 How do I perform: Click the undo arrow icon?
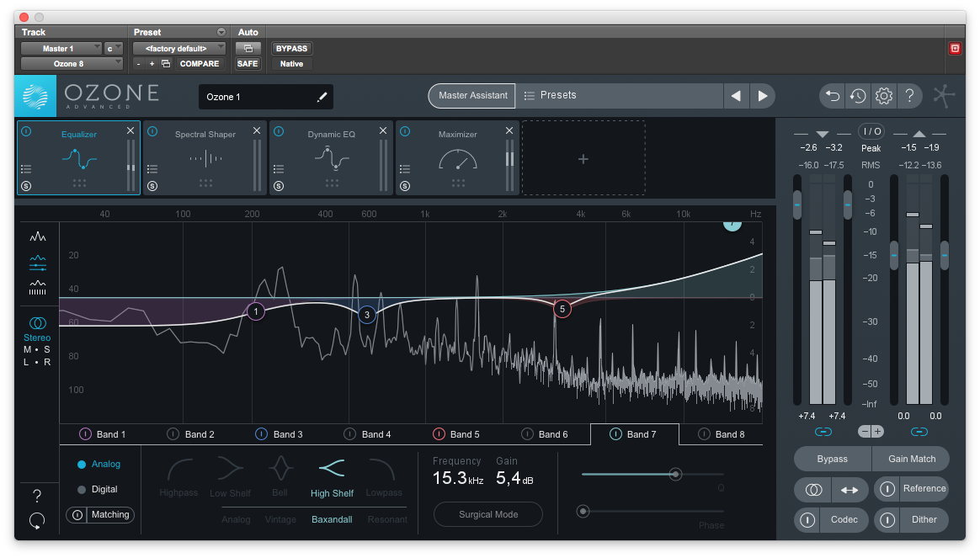tap(832, 96)
